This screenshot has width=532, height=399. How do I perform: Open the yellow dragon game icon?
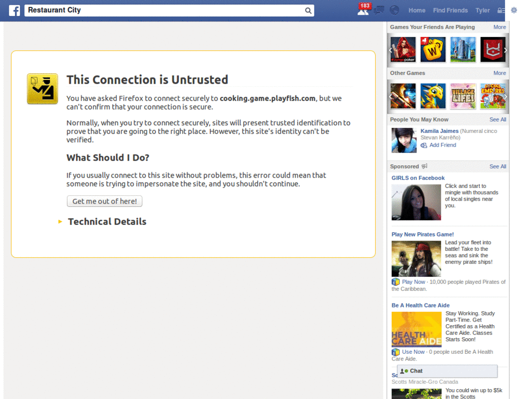point(433,96)
